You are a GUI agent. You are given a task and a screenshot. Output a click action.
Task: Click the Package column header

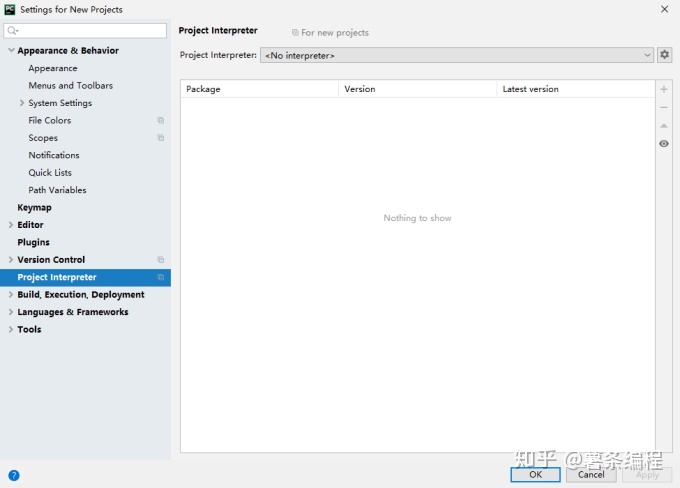point(259,89)
